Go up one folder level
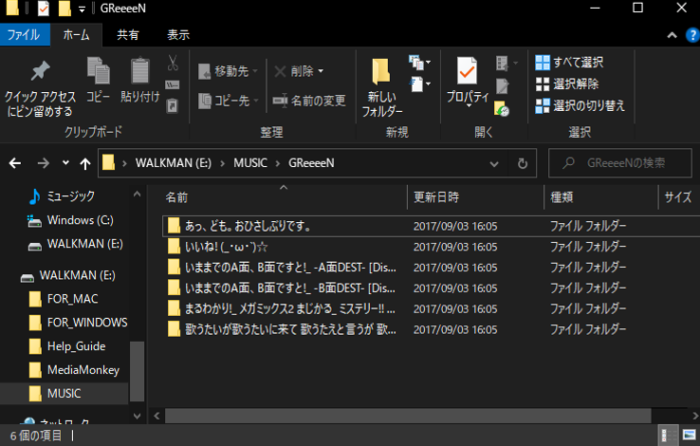The width and height of the screenshot is (700, 446). tap(85, 164)
